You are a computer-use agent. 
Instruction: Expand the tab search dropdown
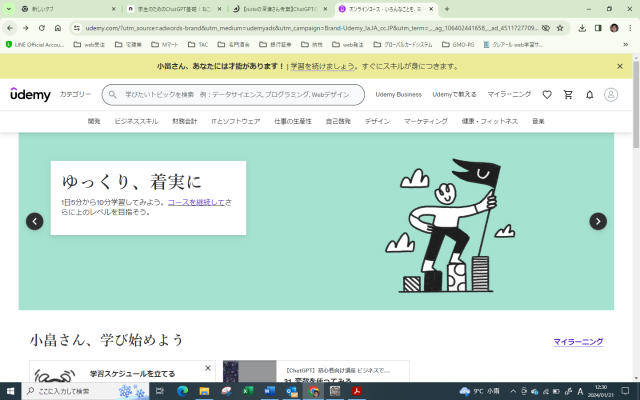pyautogui.click(x=9, y=9)
